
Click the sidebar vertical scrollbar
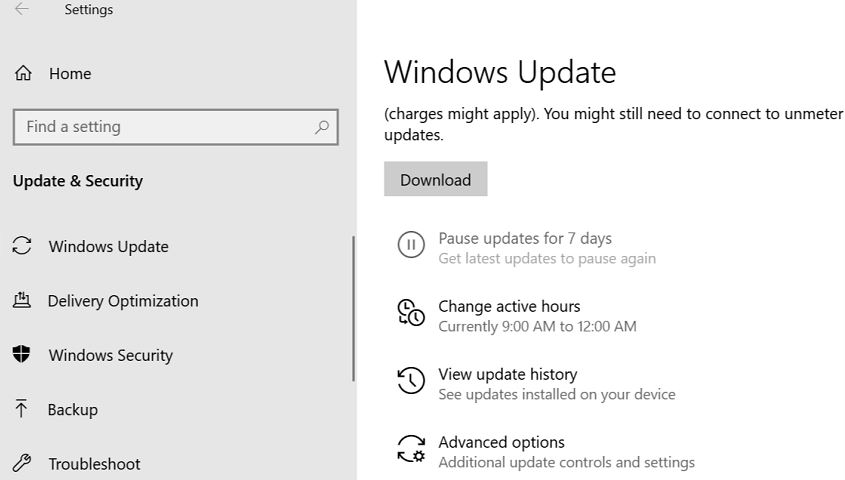pos(353,308)
